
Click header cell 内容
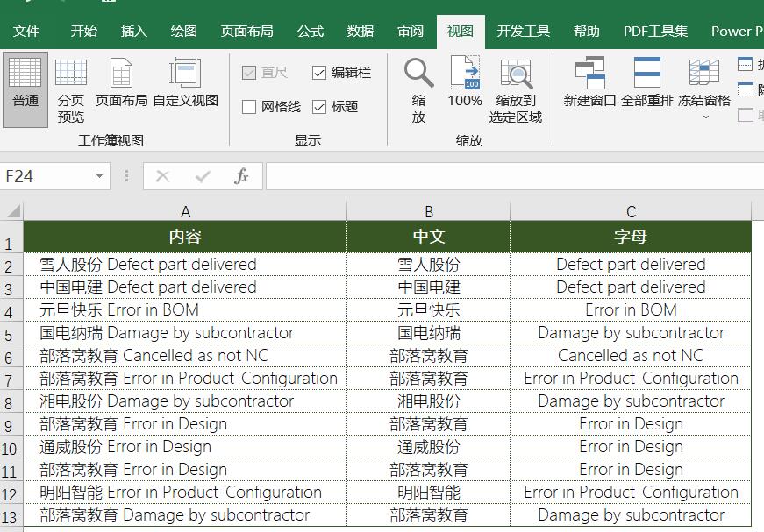(x=185, y=237)
